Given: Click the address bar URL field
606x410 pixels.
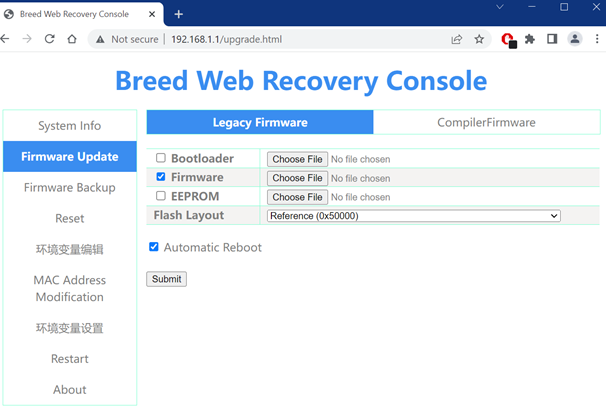Looking at the screenshot, I should [300, 39].
